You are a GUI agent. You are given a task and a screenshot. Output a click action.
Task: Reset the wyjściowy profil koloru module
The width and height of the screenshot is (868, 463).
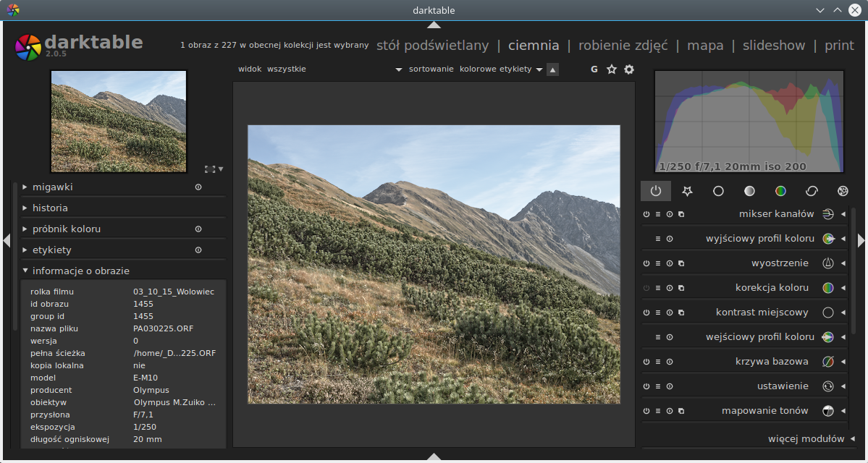click(669, 239)
